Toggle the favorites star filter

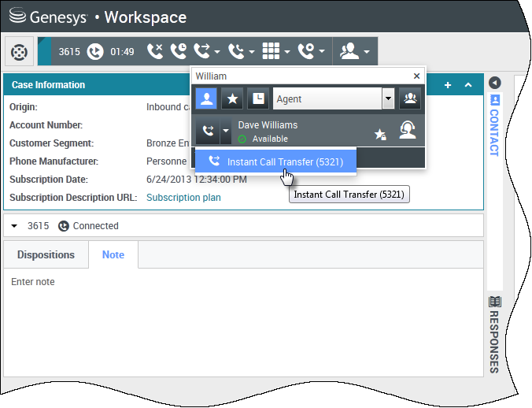pos(232,98)
